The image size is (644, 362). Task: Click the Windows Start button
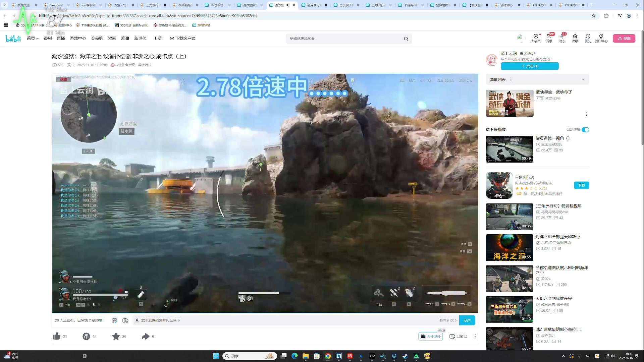click(216, 356)
